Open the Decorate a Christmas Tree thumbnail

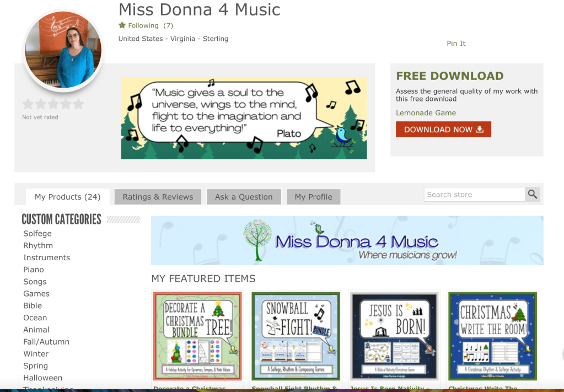tap(197, 336)
